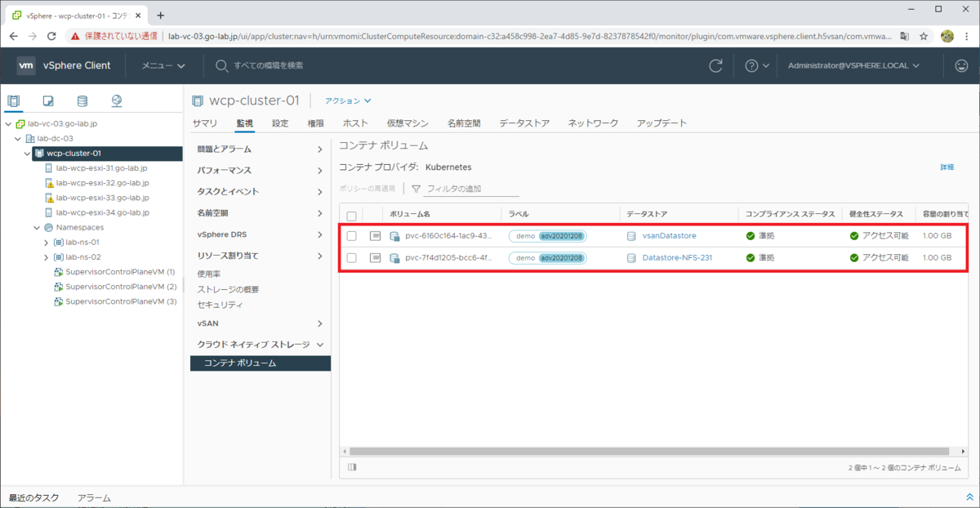
Task: Expand the vSAN monitor section
Action: point(261,323)
